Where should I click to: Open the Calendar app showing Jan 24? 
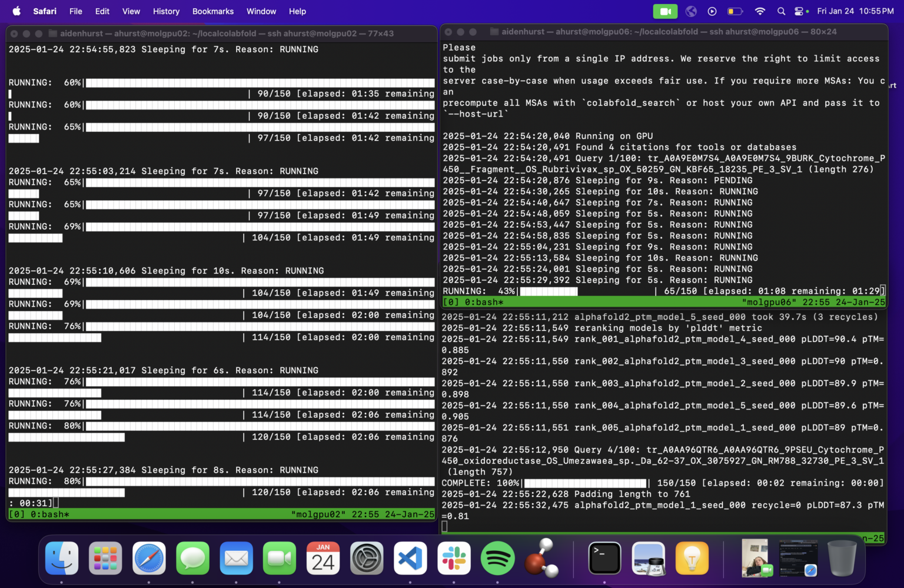(x=323, y=559)
